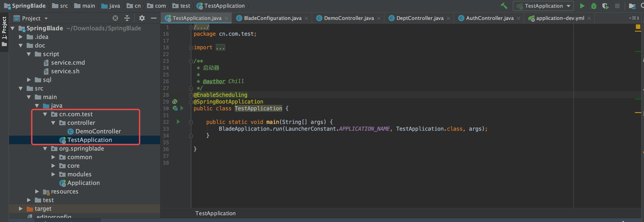644x222 pixels.
Task: Collapse the controller package
Action: 53,123
